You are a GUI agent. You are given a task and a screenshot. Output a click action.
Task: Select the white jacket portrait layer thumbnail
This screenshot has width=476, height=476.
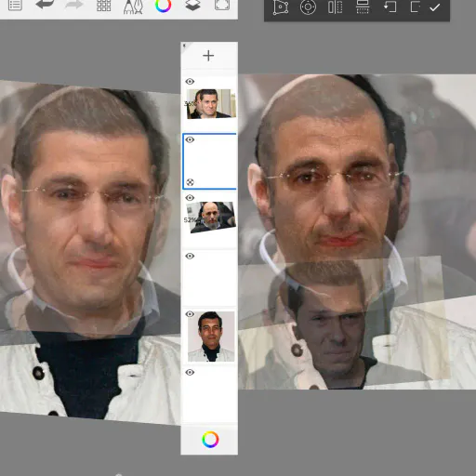tap(211, 337)
